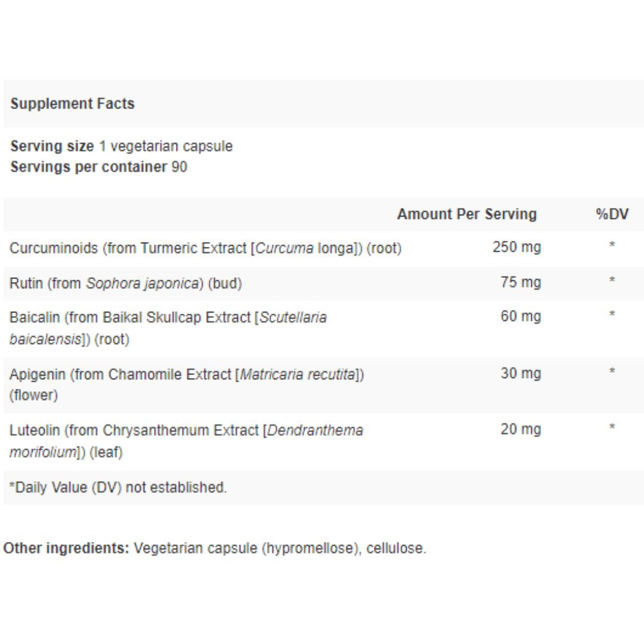Viewport: 644px width, 644px height.
Task: Click the Baicalin ingredient row text
Action: [x=168, y=328]
